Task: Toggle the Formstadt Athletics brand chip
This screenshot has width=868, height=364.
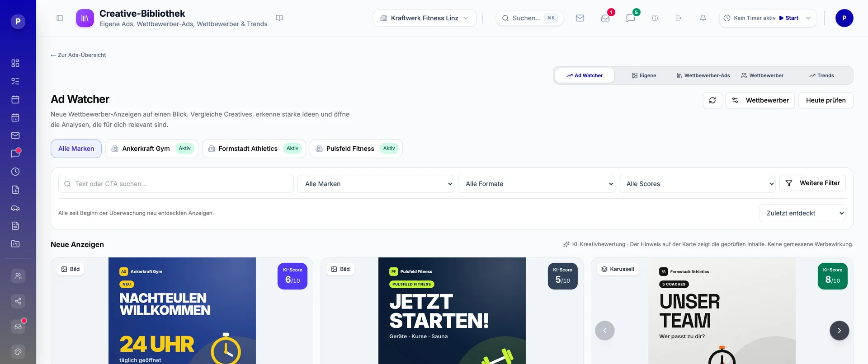Action: pos(254,149)
